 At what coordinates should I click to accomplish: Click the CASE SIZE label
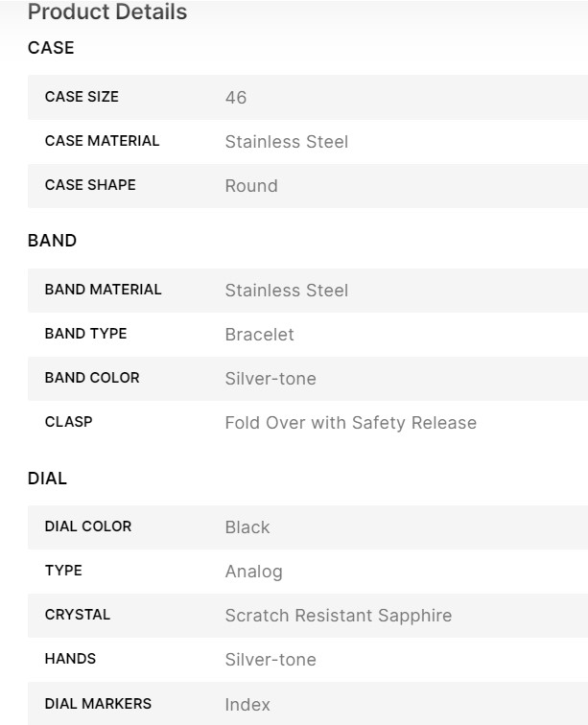[82, 97]
